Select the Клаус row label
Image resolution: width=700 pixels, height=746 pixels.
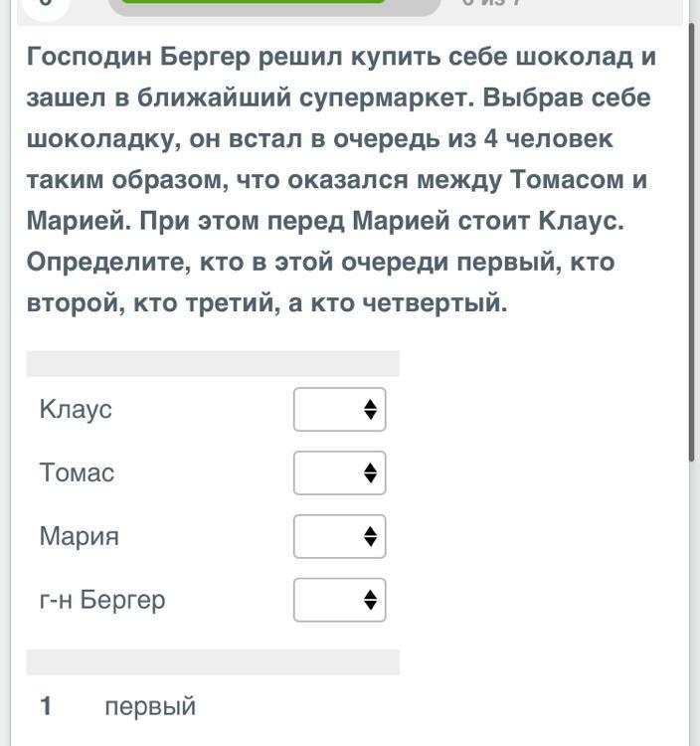pos(76,409)
